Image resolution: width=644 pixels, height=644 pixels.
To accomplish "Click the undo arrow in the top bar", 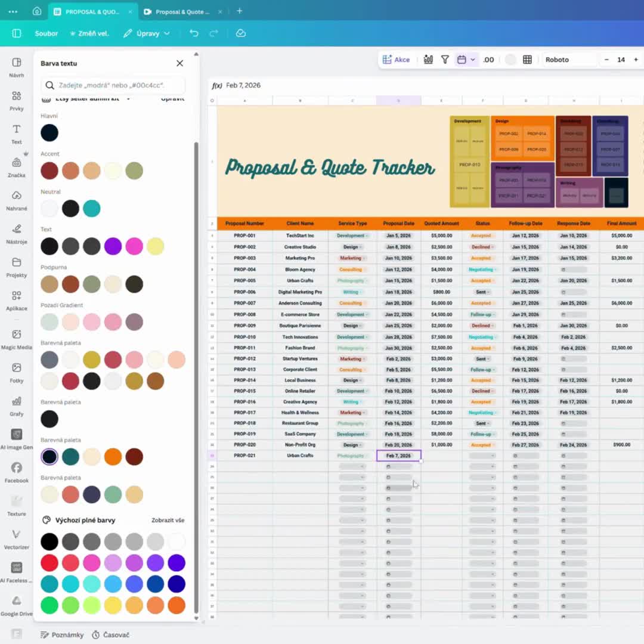I will tap(194, 34).
